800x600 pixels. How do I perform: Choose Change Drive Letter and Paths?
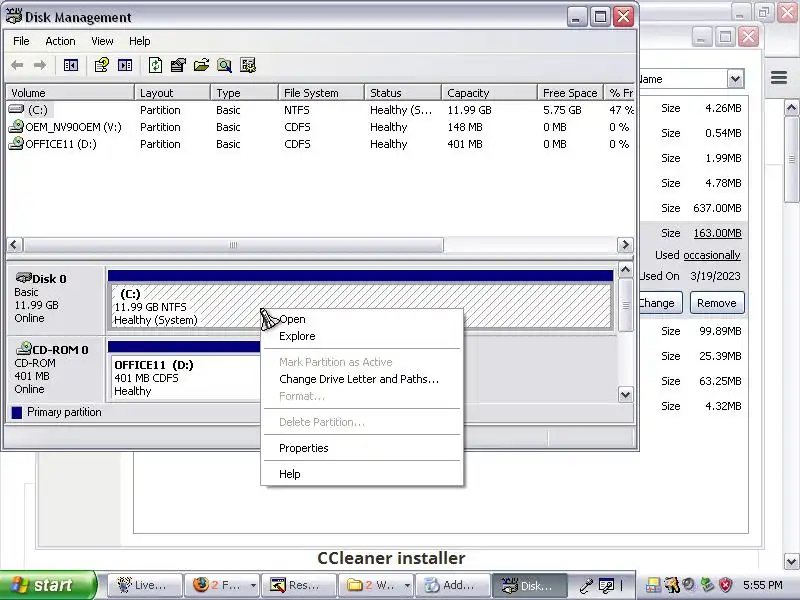point(362,379)
